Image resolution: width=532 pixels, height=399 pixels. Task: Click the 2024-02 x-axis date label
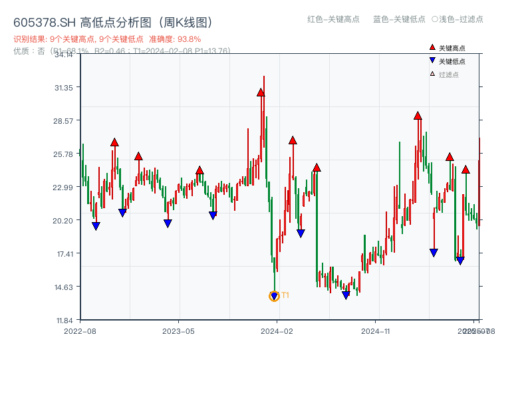277,331
